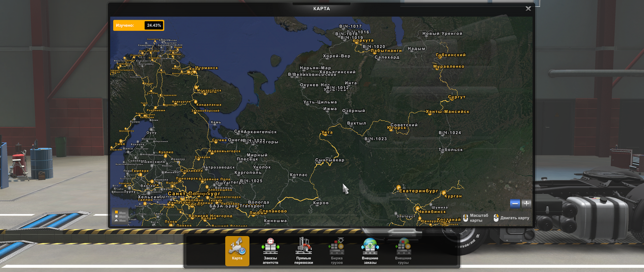This screenshot has width=644, height=272.
Task: Select Екатеринбург city on the map
Action: [x=419, y=191]
